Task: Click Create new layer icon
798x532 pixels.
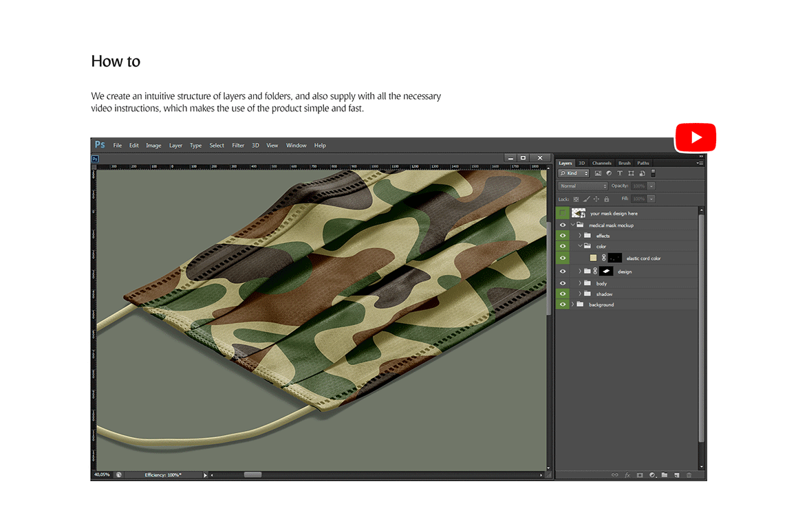Action: (677, 475)
